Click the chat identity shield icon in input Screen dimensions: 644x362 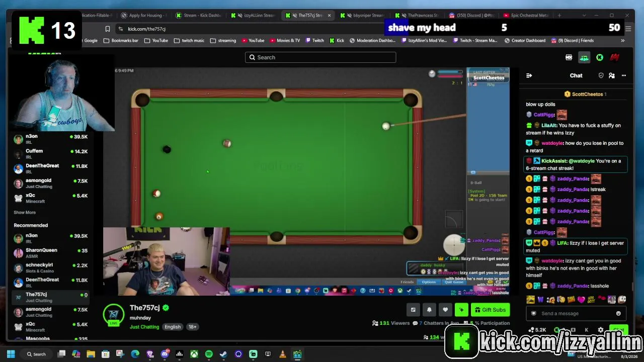coord(534,314)
